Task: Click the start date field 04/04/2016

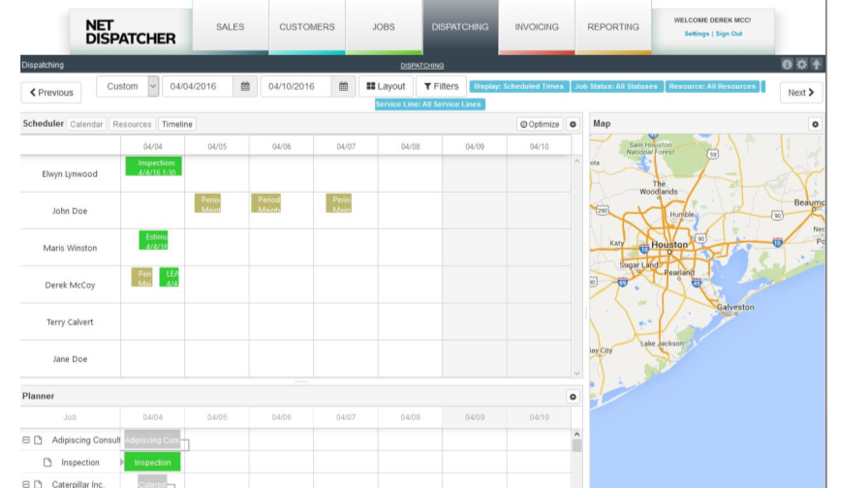Action: pyautogui.click(x=198, y=86)
